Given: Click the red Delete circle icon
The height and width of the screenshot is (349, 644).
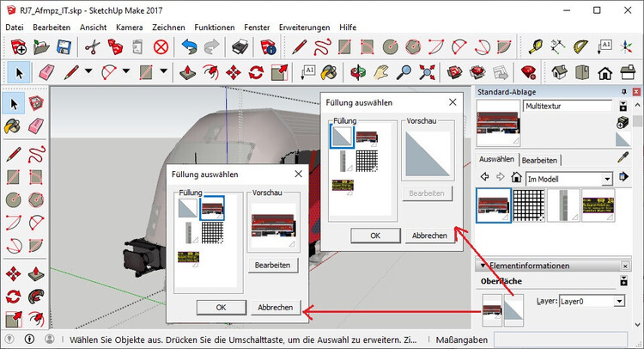Looking at the screenshot, I should point(161,47).
